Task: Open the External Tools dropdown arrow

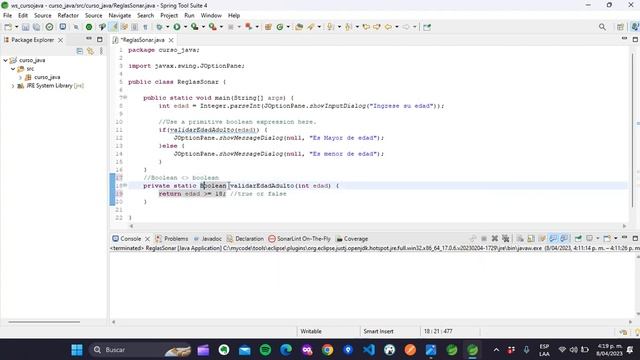Action: [x=221, y=27]
